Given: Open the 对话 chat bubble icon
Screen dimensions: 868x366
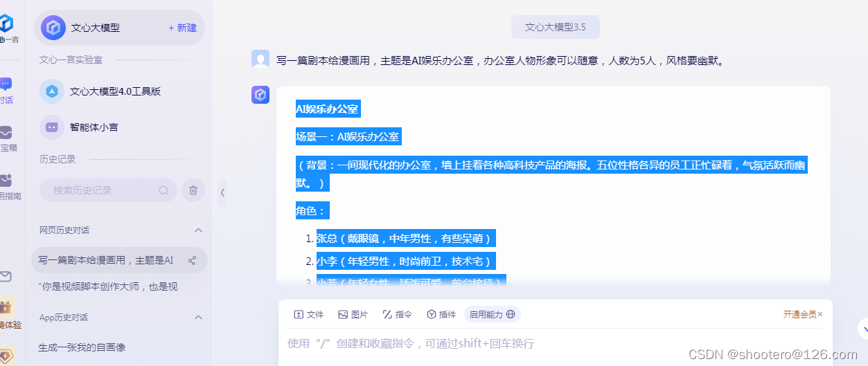Looking at the screenshot, I should click(x=6, y=84).
